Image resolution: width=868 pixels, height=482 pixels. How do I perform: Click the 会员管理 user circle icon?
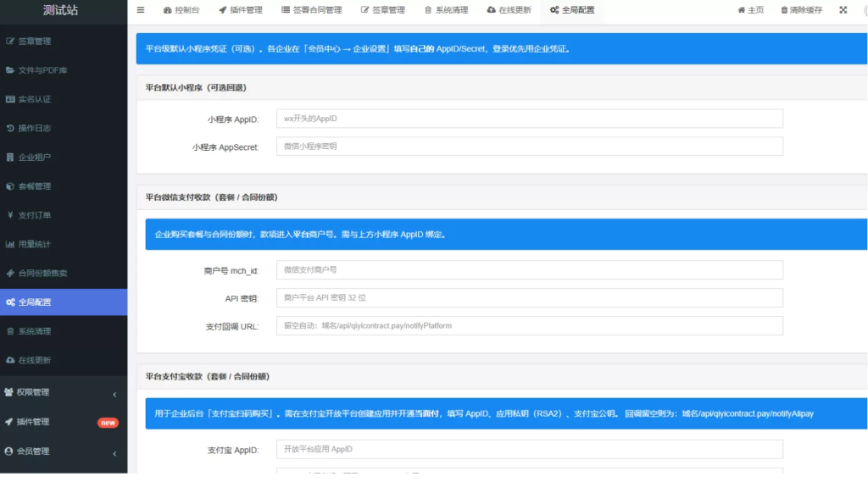tap(8, 451)
